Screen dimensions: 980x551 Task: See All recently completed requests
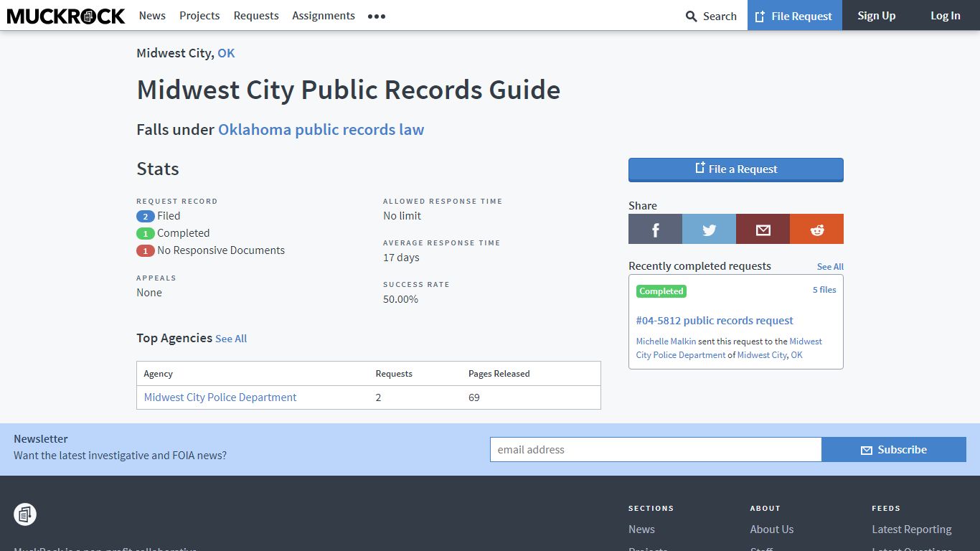coord(830,267)
